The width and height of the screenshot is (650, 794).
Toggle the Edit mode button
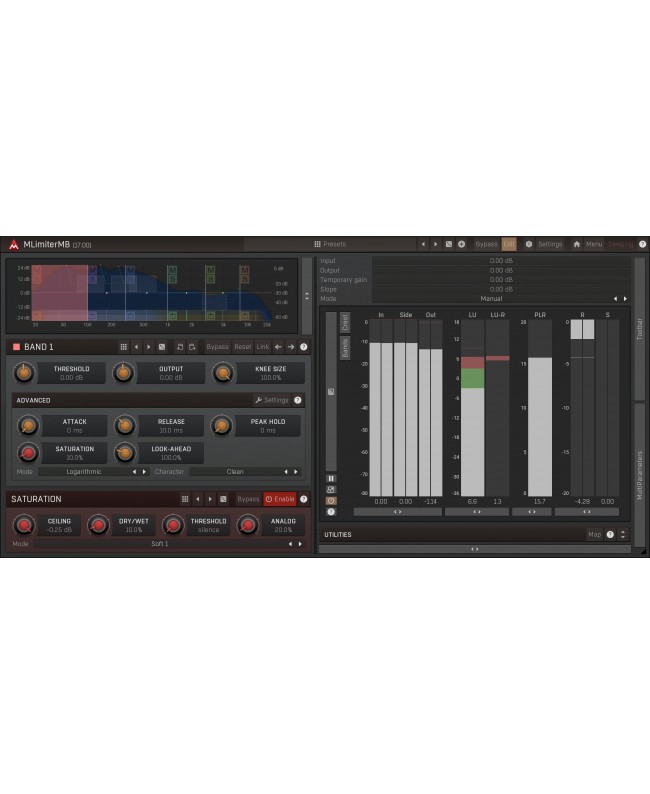pyautogui.click(x=509, y=244)
